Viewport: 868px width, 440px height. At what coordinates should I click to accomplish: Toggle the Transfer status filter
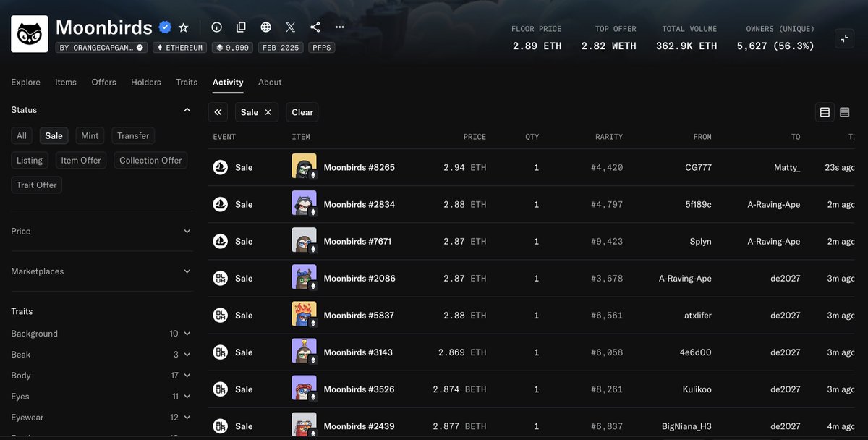pyautogui.click(x=133, y=135)
